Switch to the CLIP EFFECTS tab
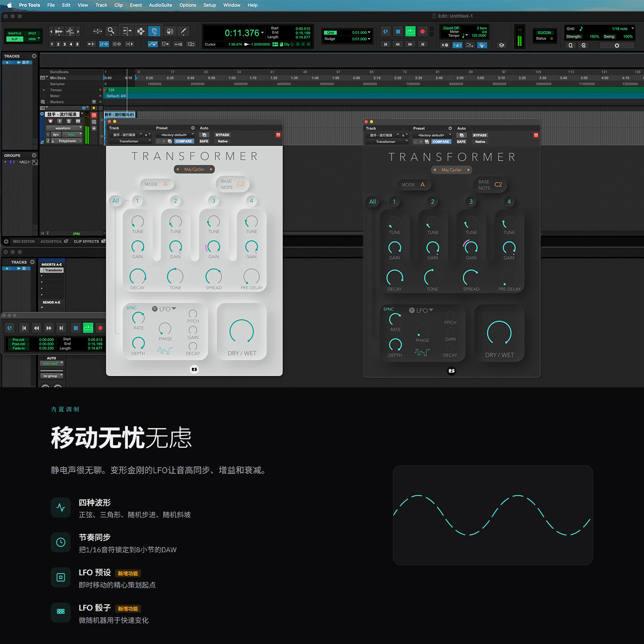 (86, 241)
